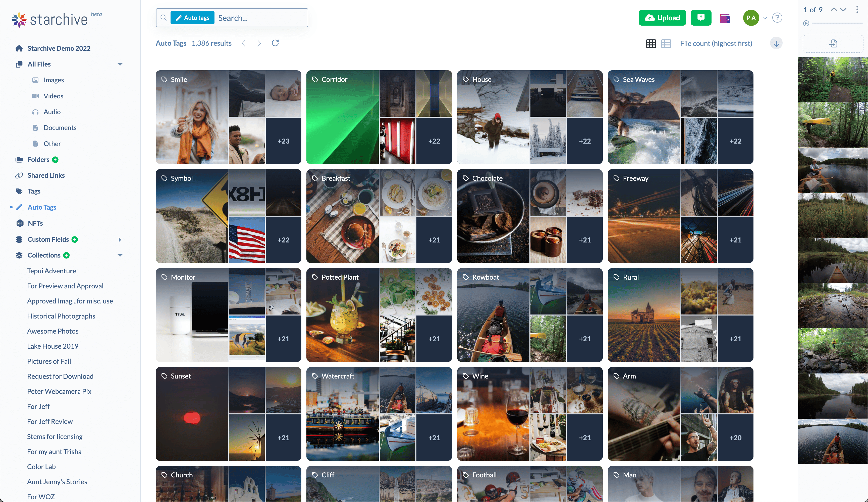Viewport: 868px width, 502px height.
Task: Open Auto Tags in the sidebar
Action: 42,207
